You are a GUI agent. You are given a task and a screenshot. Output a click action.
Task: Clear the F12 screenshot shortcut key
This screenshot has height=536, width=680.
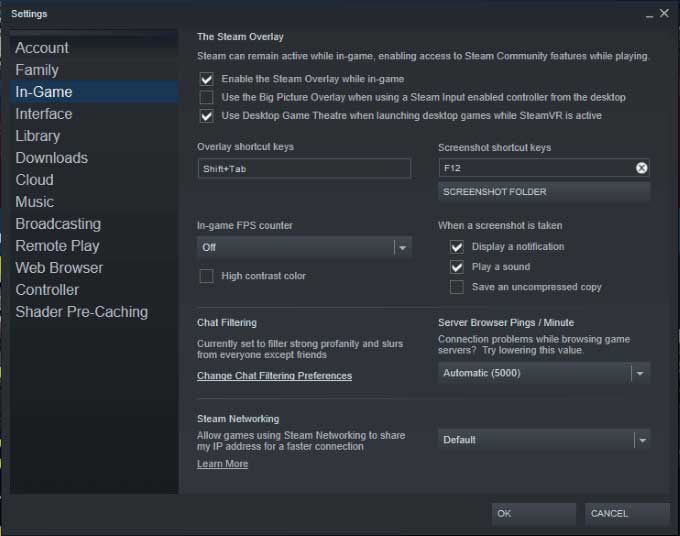(641, 168)
